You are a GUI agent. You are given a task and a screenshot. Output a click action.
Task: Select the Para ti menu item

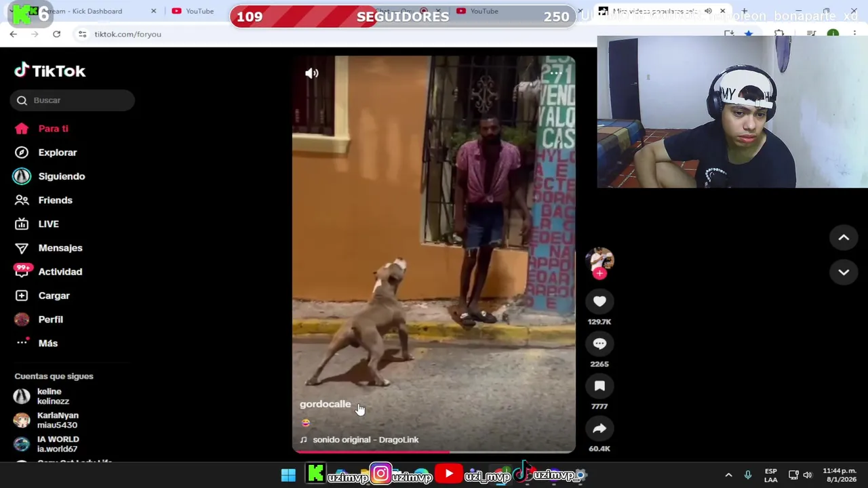(54, 129)
